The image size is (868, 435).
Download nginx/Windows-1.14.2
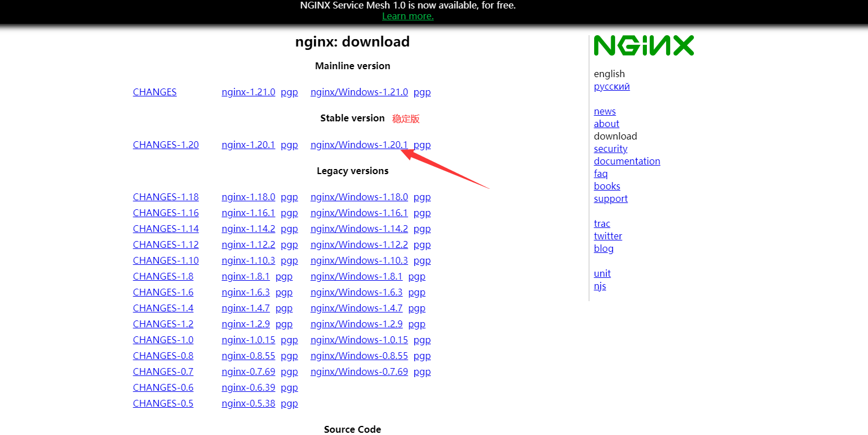(359, 229)
